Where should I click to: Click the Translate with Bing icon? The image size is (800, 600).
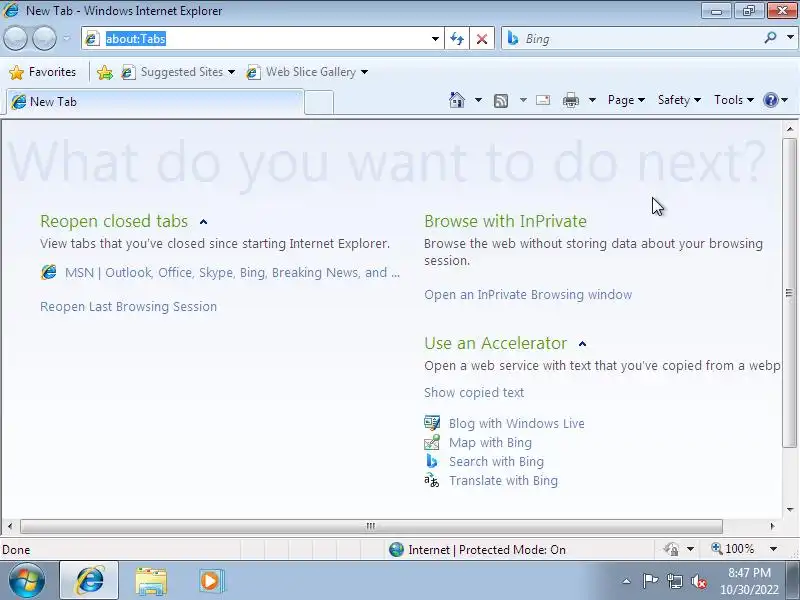(432, 480)
